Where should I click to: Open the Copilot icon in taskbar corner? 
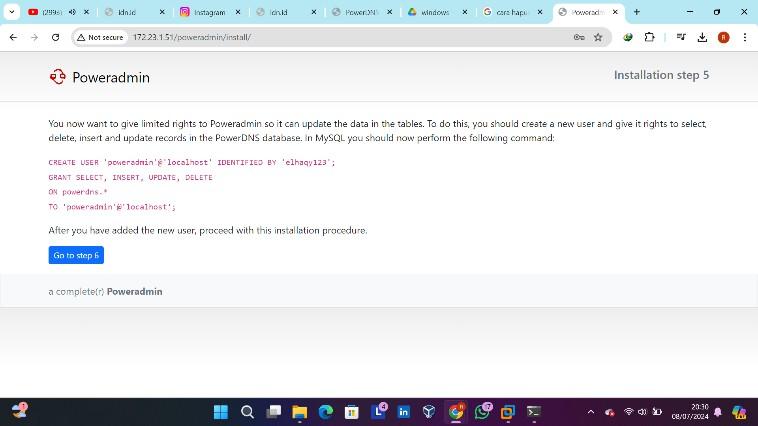[739, 412]
